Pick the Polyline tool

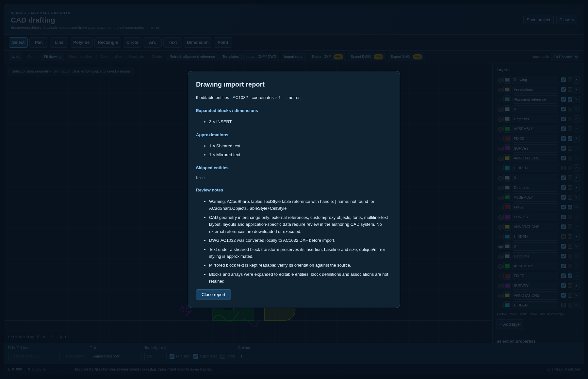tap(81, 42)
